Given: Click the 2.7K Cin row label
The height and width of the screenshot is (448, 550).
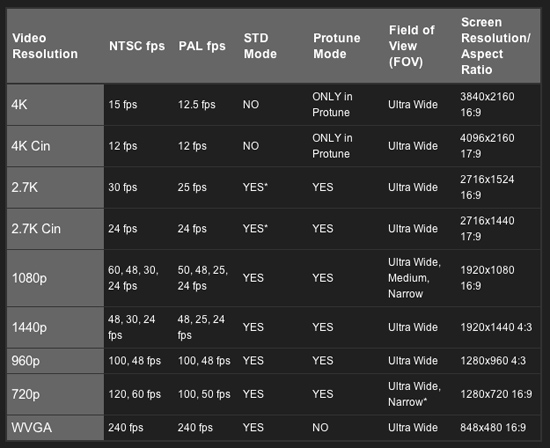Looking at the screenshot, I should point(55,229).
